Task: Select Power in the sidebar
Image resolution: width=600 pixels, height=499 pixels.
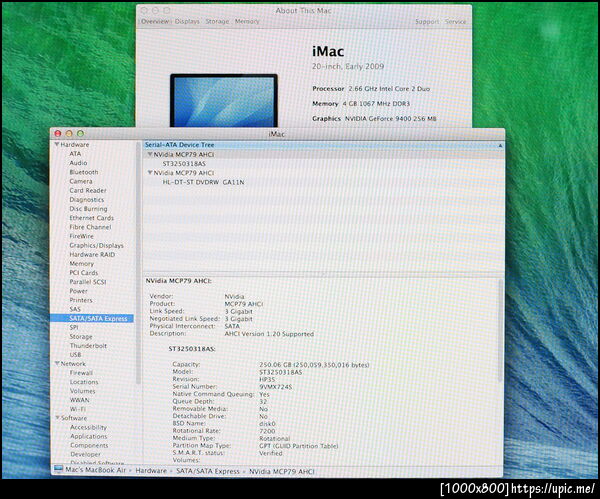Action: tap(78, 291)
